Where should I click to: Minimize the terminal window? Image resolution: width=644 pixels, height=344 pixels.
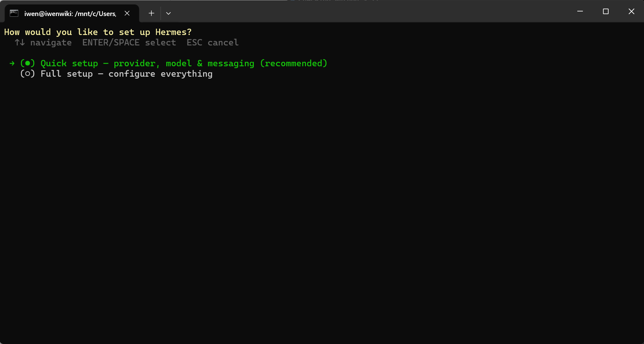(580, 12)
